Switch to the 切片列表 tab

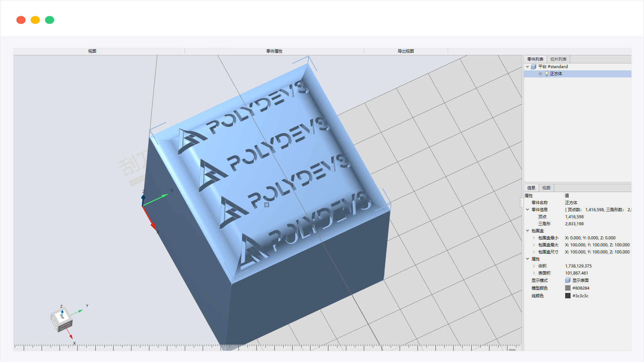[558, 59]
